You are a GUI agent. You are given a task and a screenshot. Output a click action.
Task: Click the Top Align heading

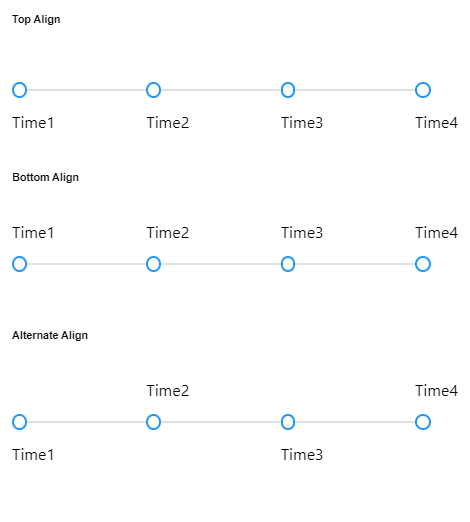point(36,19)
